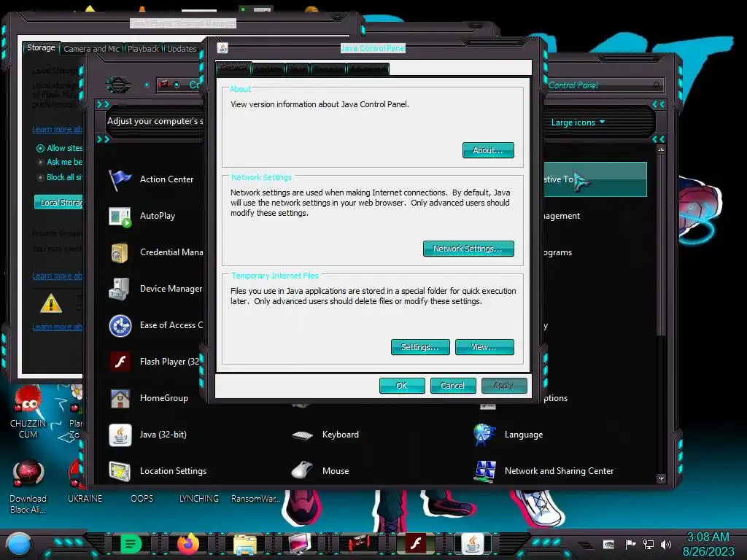Launch Firefox from the taskbar
Image resolution: width=747 pixels, height=560 pixels.
coord(187,544)
